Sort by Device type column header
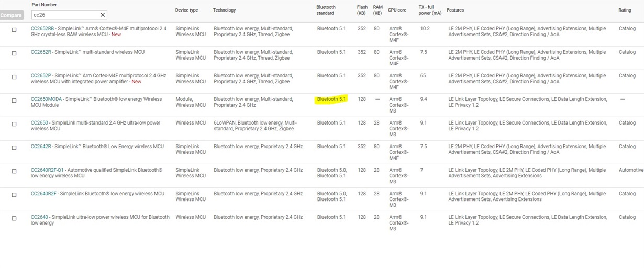Viewport: 644px width, 268px height. [x=186, y=10]
